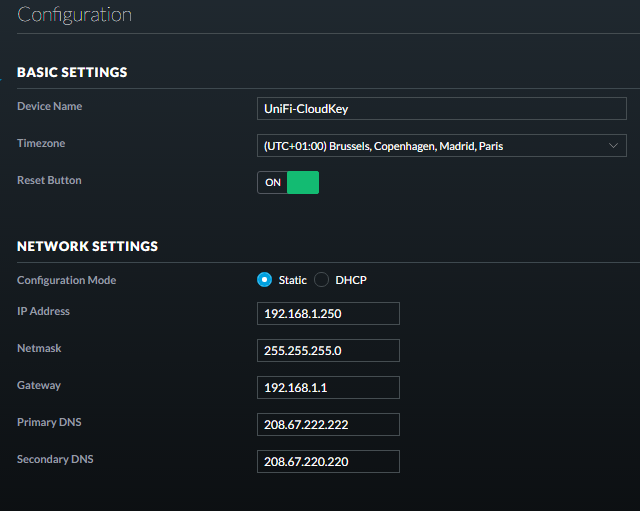Open the Timezone dropdown
This screenshot has width=640, height=511.
pos(442,146)
